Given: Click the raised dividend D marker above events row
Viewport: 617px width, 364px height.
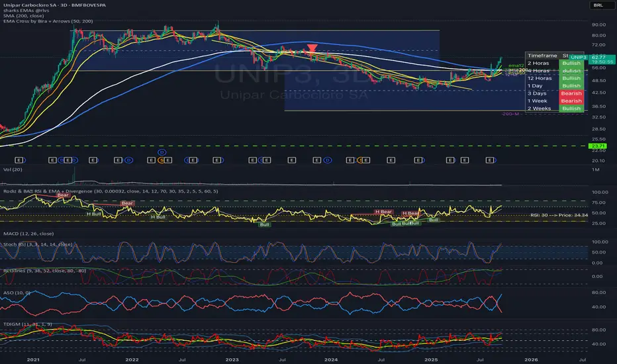Looking at the screenshot, I should (x=162, y=152).
